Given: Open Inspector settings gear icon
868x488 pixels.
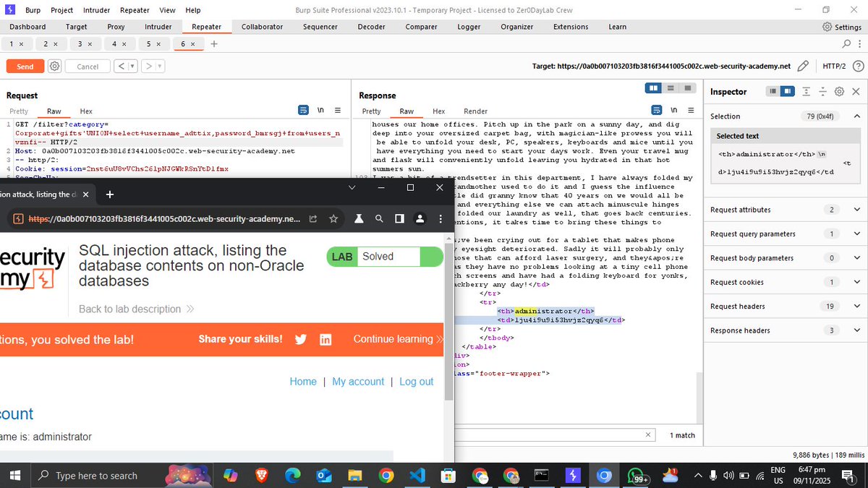Looking at the screenshot, I should (839, 92).
